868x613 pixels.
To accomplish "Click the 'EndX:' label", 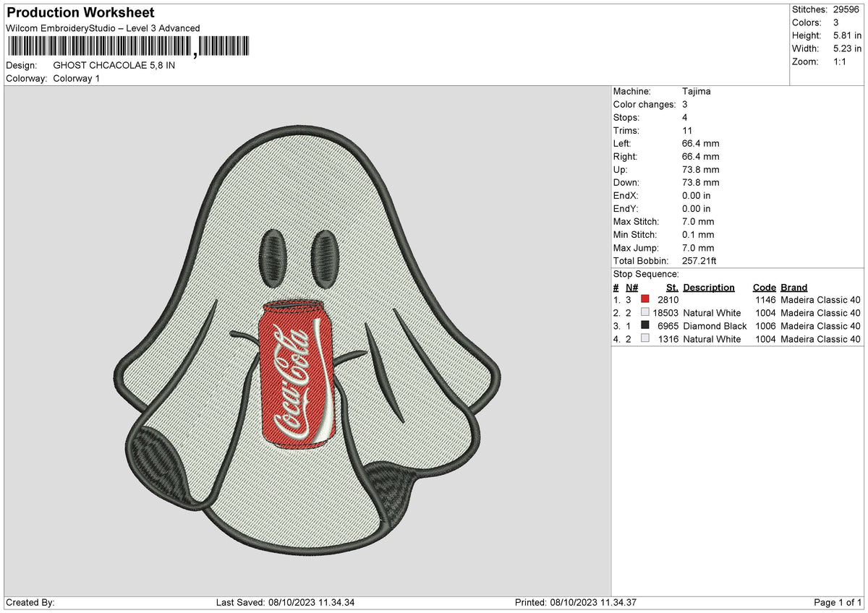I will [626, 195].
